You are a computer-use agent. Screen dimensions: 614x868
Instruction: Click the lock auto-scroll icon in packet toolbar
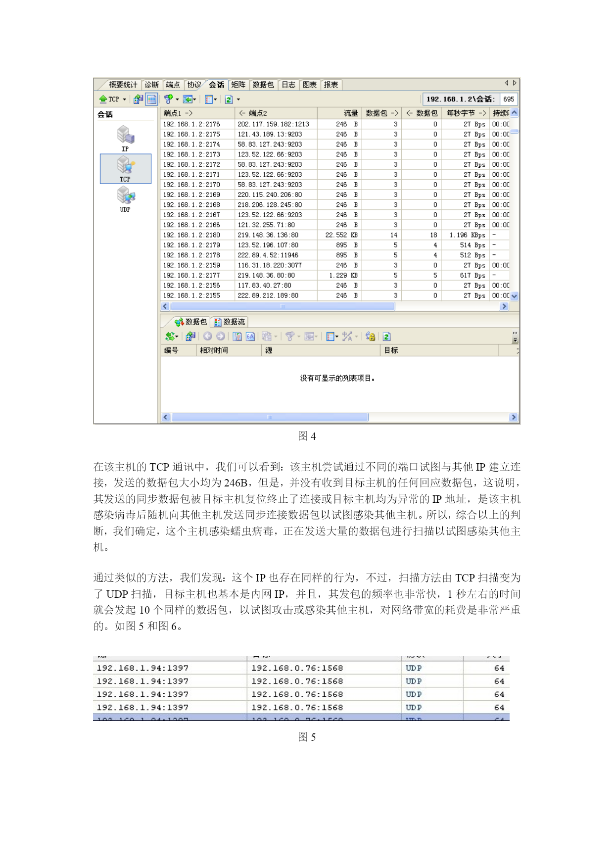[370, 337]
